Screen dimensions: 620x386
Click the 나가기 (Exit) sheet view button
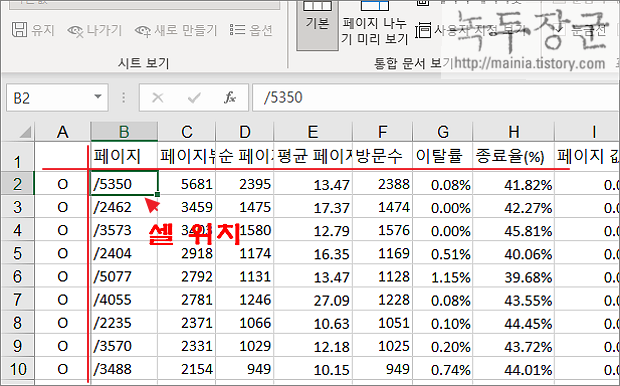pyautogui.click(x=95, y=30)
